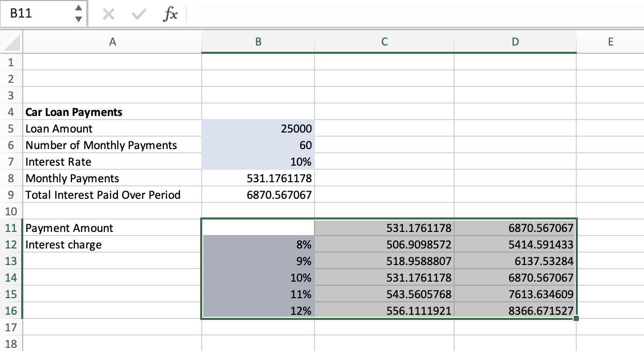The height and width of the screenshot is (351, 644).
Task: Click the 'Interest charge' label cell
Action: click(112, 244)
